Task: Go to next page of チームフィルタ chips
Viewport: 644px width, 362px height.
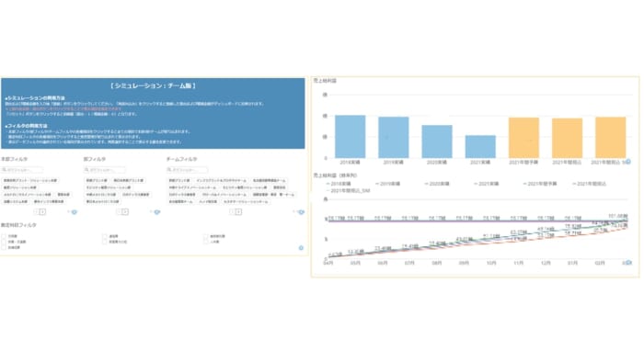Action: click(x=238, y=212)
